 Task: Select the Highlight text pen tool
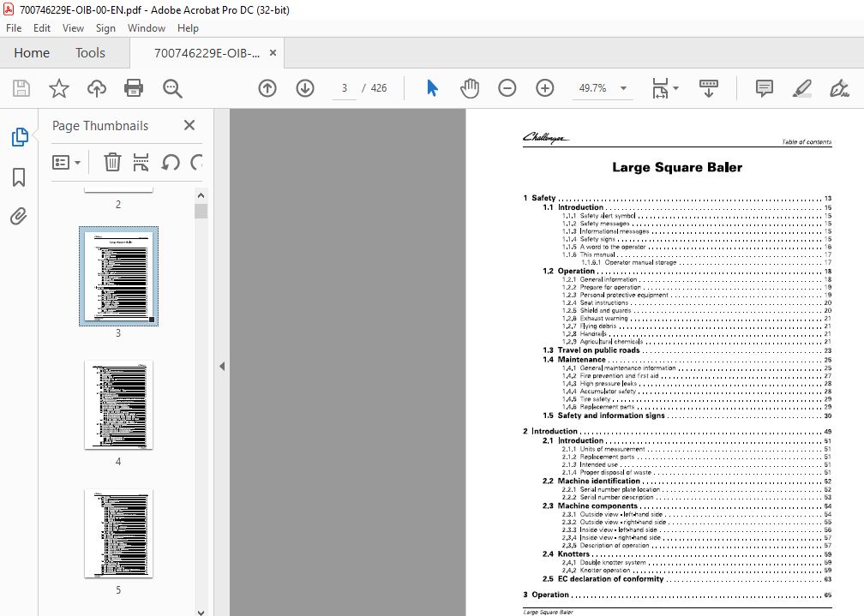click(x=802, y=88)
